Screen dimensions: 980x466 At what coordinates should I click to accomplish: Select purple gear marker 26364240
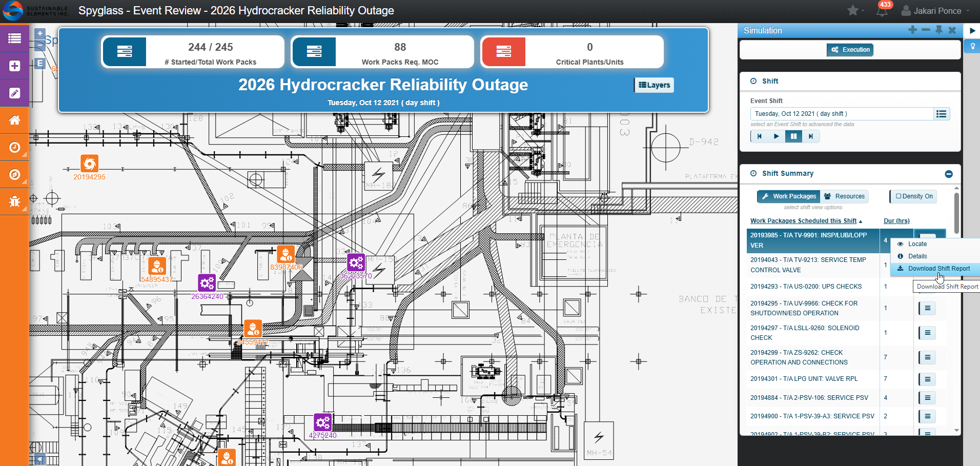207,282
